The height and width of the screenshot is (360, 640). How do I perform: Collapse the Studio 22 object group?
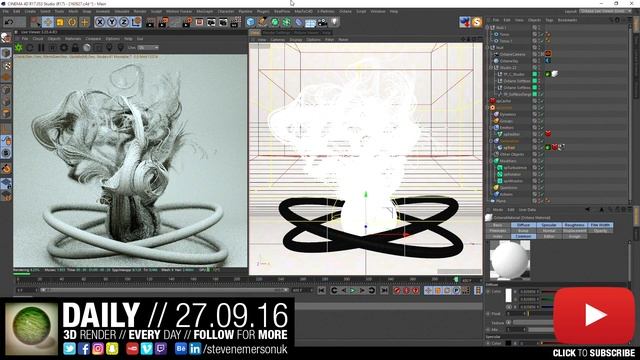(491, 67)
